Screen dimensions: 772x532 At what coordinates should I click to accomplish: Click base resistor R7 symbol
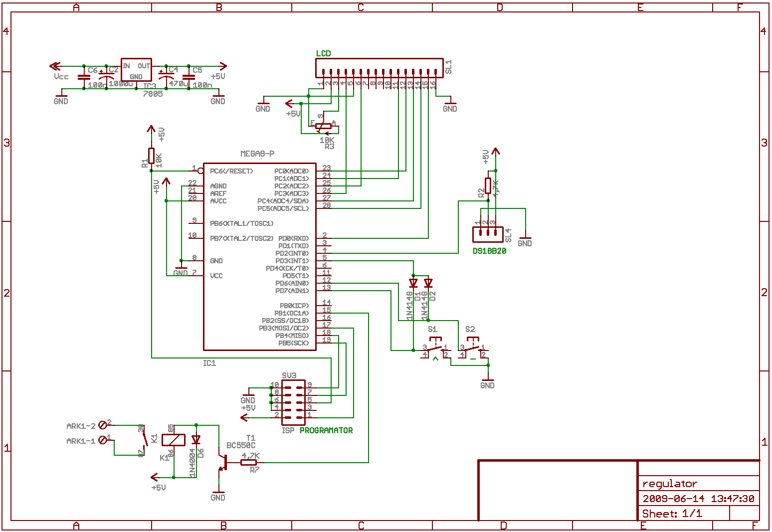249,462
